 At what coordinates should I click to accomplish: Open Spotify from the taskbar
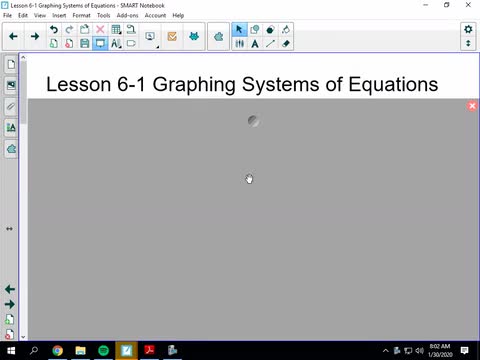click(x=104, y=350)
